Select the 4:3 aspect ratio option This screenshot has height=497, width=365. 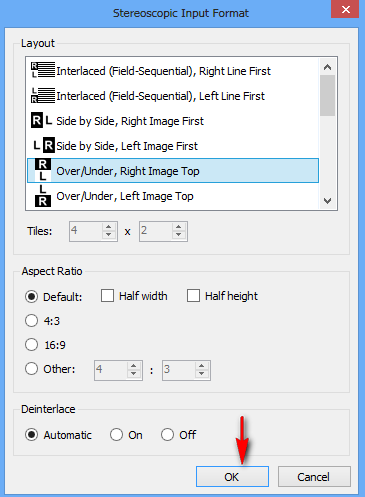[31, 321]
